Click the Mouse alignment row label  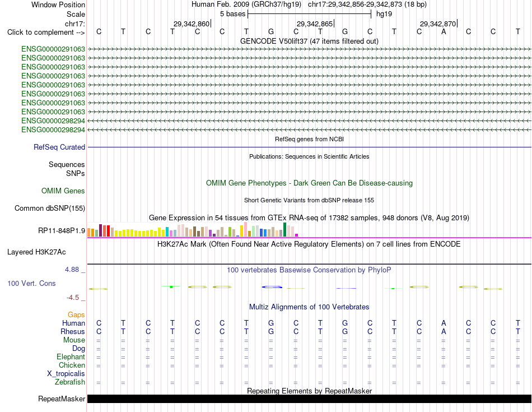pos(74,340)
